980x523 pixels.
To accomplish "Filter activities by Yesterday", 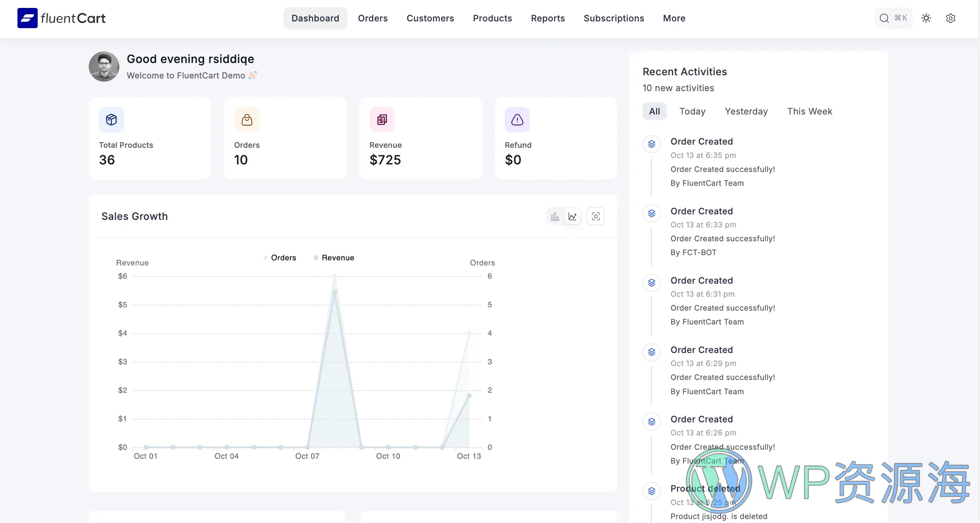I will click(x=746, y=111).
